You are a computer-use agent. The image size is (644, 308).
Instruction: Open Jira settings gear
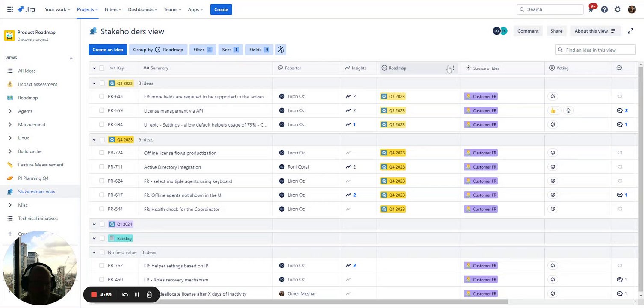tap(617, 9)
